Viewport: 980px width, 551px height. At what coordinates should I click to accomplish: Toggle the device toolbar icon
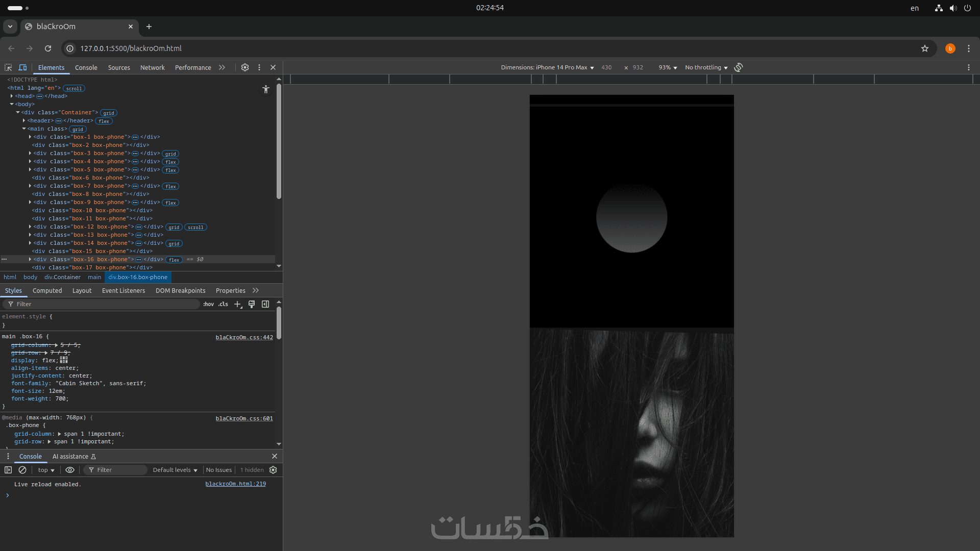point(22,67)
